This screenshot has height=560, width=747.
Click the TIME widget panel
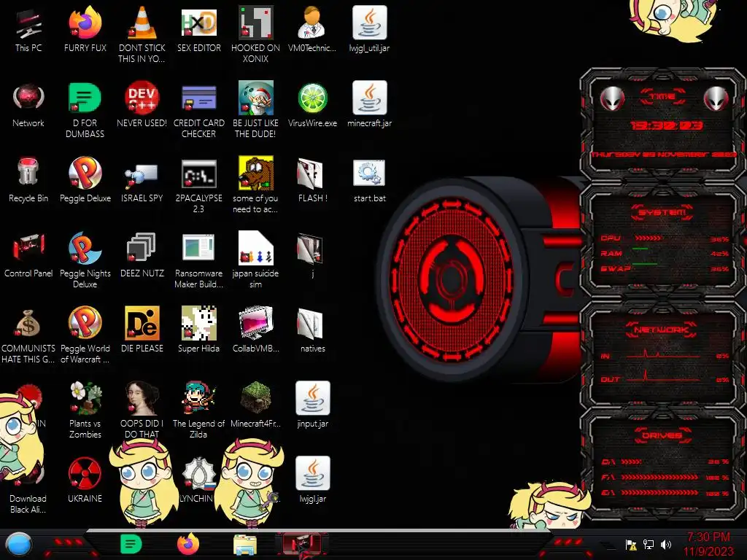click(x=662, y=125)
